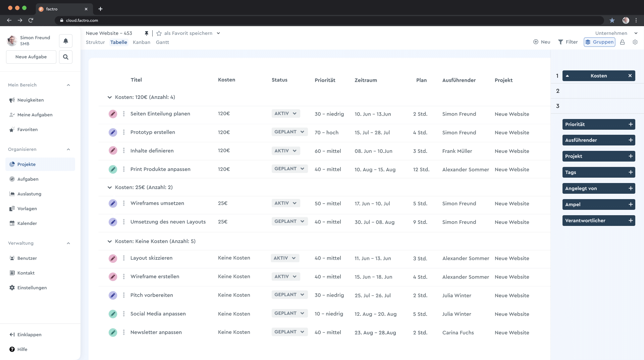
Task: Collapse the Organisieren section
Action: [68, 149]
